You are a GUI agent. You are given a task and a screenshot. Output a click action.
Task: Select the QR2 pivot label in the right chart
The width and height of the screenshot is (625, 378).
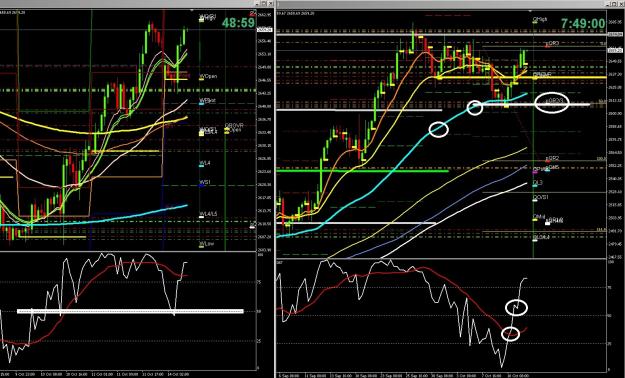(x=553, y=158)
